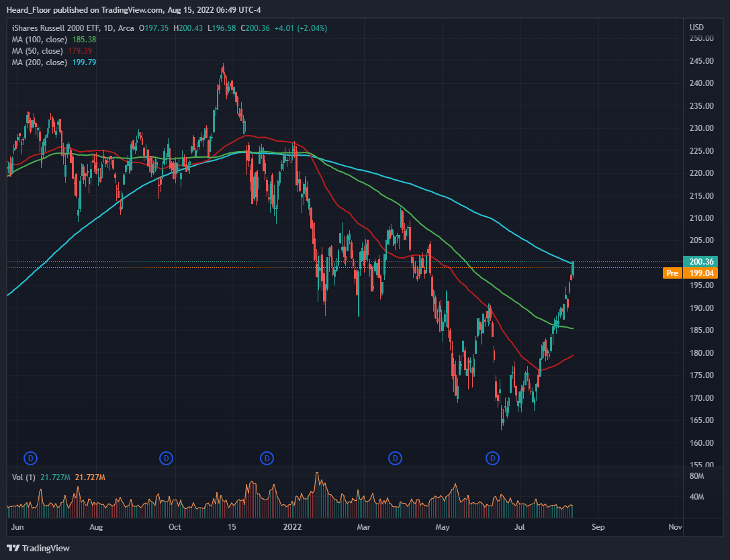The image size is (730, 560).
Task: Click the dividend marker near October
Action: [166, 459]
